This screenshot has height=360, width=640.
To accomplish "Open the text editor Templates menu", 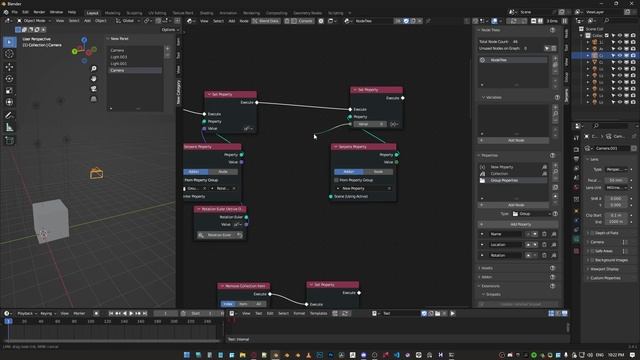I will [x=318, y=313].
